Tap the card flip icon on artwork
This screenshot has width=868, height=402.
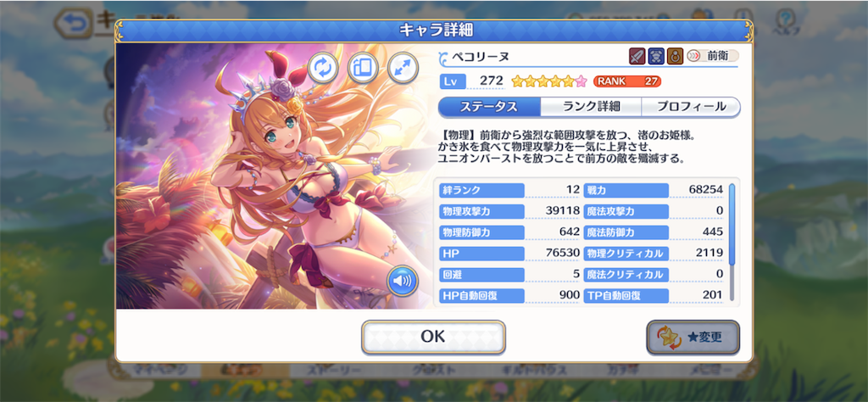click(363, 68)
